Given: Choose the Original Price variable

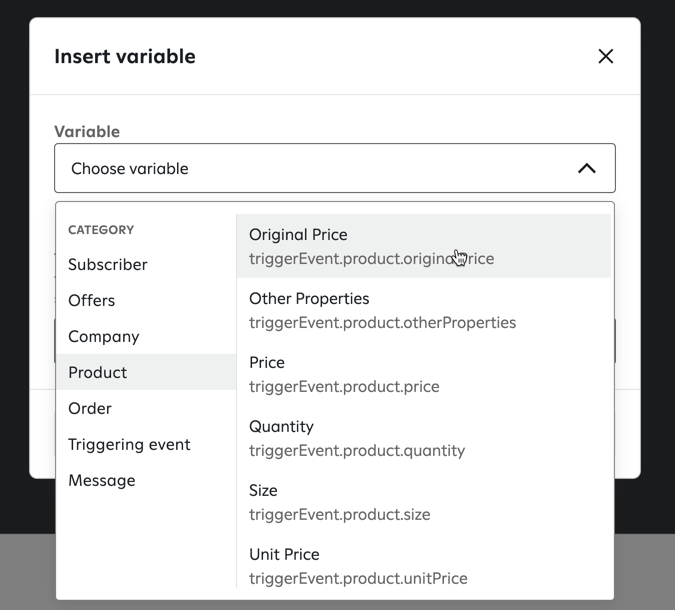Looking at the screenshot, I should coord(424,246).
